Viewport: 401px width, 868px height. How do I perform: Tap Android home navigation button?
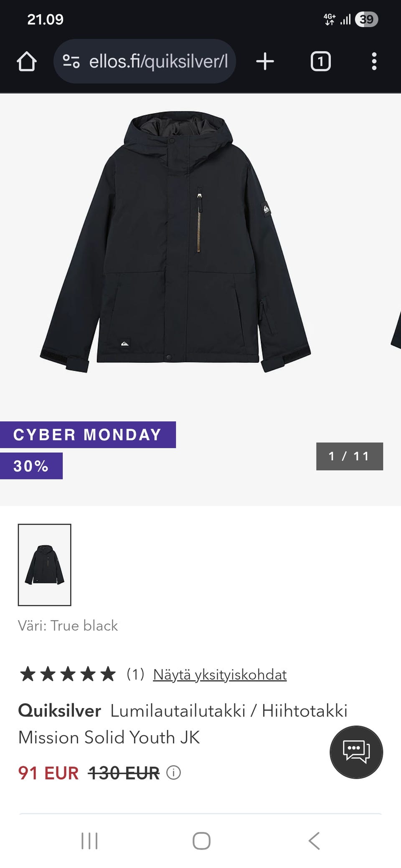(x=201, y=840)
